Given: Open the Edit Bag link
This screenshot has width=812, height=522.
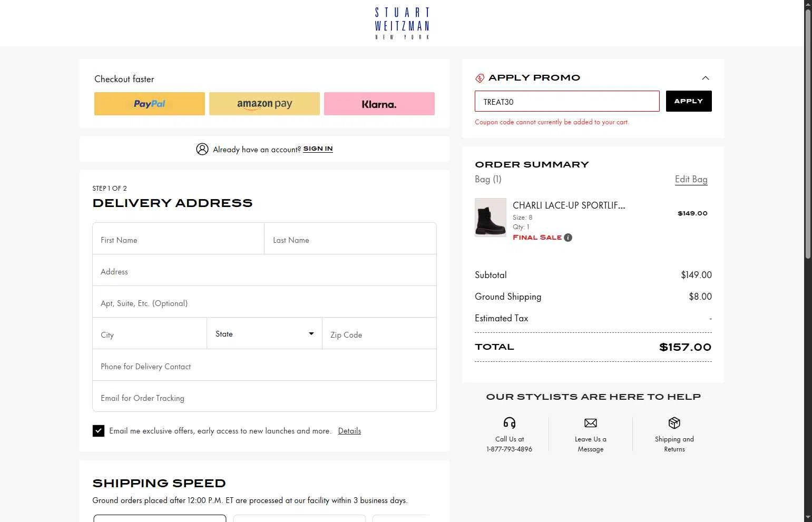Looking at the screenshot, I should pyautogui.click(x=691, y=179).
